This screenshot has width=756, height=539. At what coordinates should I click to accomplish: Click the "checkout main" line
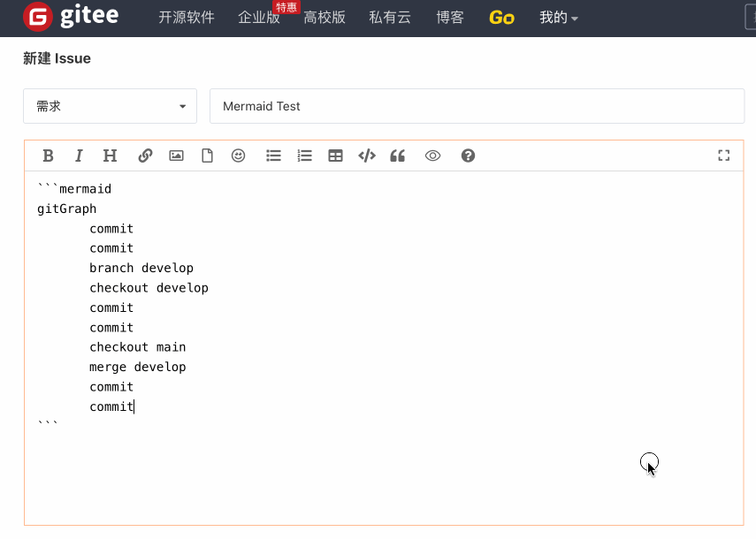tap(137, 346)
